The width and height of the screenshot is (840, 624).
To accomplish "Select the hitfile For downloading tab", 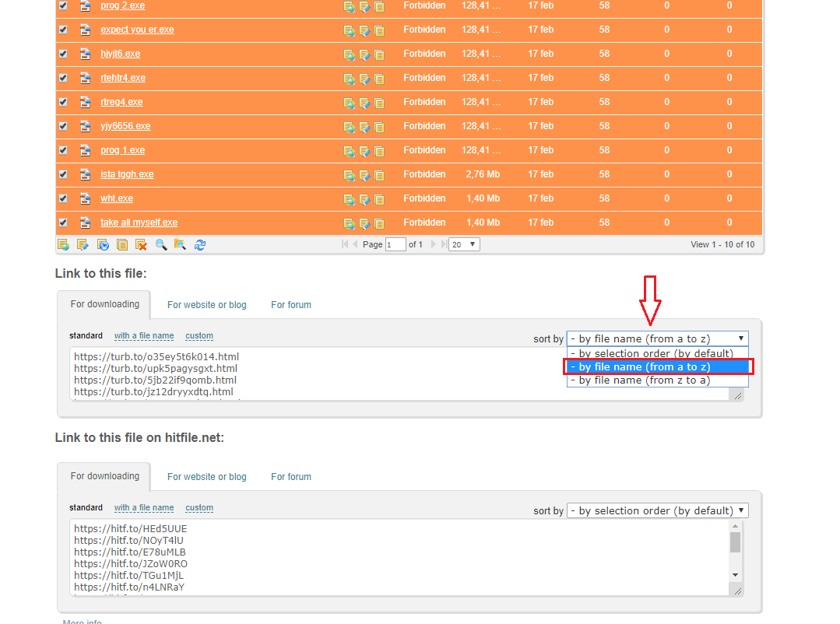I will point(104,476).
